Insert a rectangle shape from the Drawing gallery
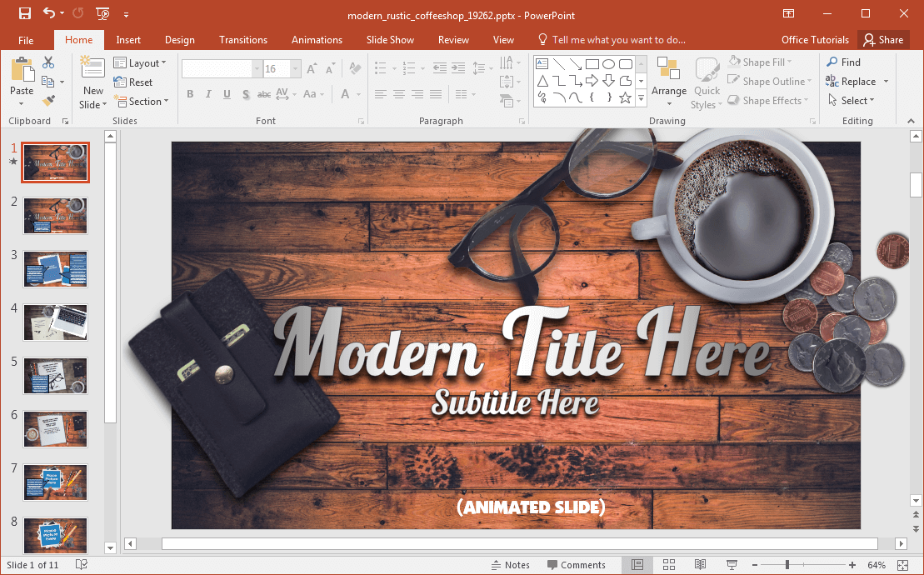 tap(592, 62)
